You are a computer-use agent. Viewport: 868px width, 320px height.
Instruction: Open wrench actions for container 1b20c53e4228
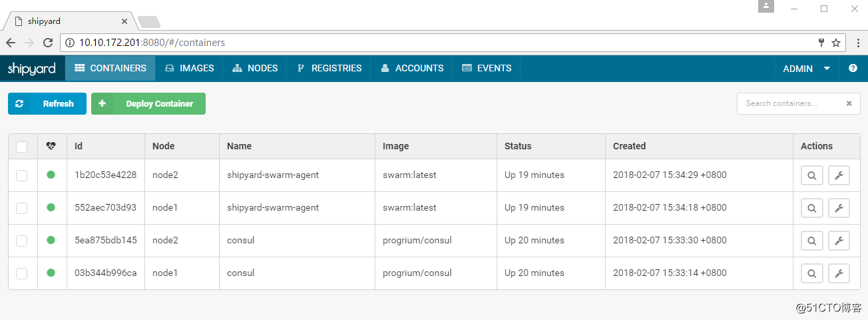(839, 175)
